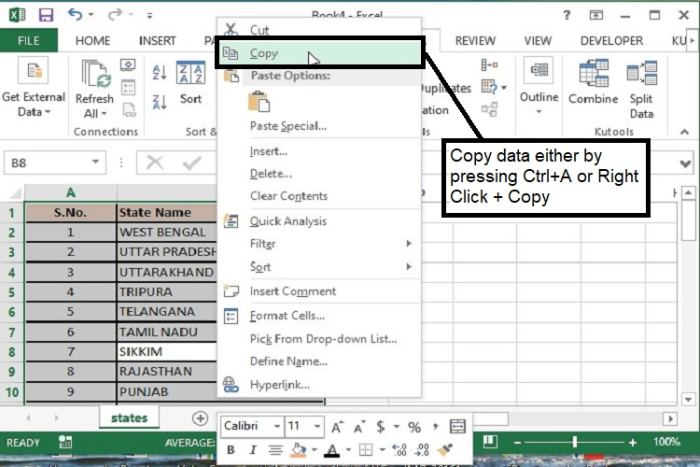Switch to the DEVELOPER ribbon tab
Screen dimensions: 700x467
point(611,41)
